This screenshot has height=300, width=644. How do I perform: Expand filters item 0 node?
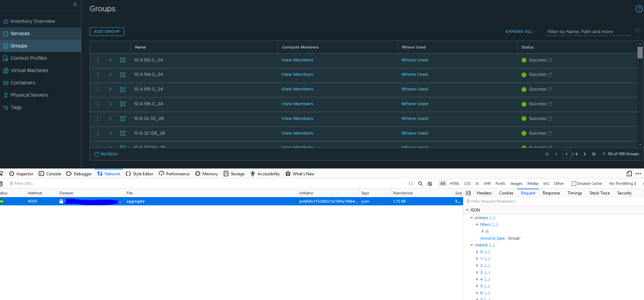[x=483, y=231]
